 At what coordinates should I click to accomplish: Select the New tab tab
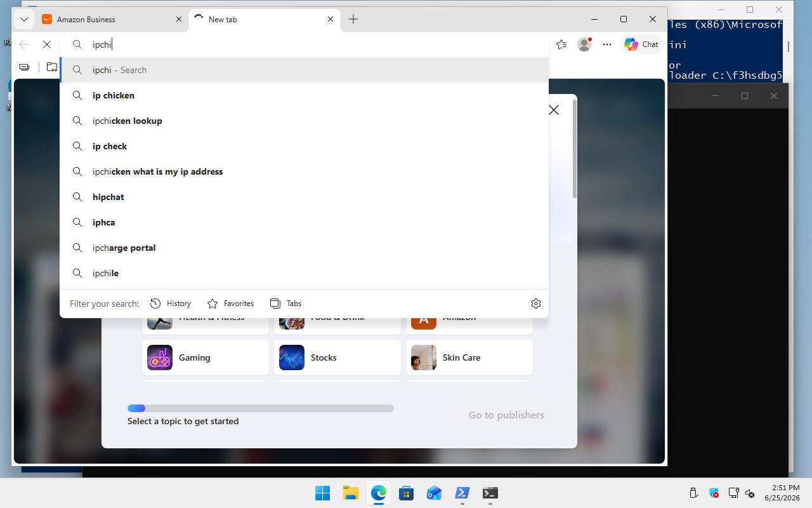[x=265, y=19]
